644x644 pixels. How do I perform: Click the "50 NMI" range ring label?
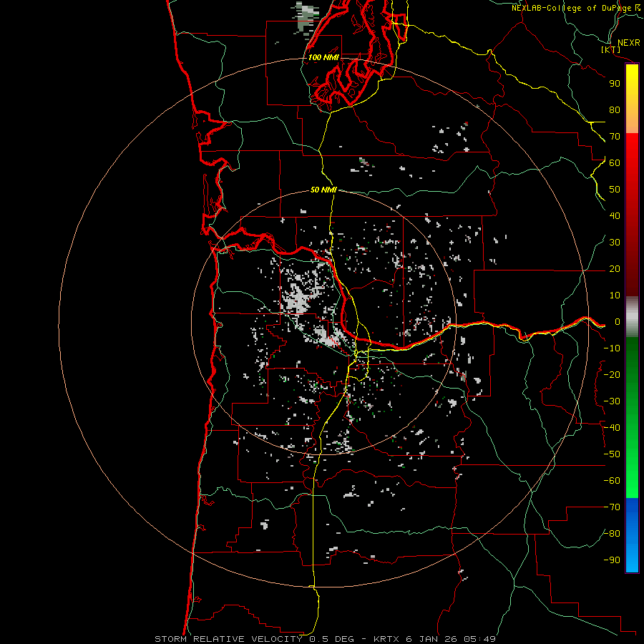click(x=323, y=190)
